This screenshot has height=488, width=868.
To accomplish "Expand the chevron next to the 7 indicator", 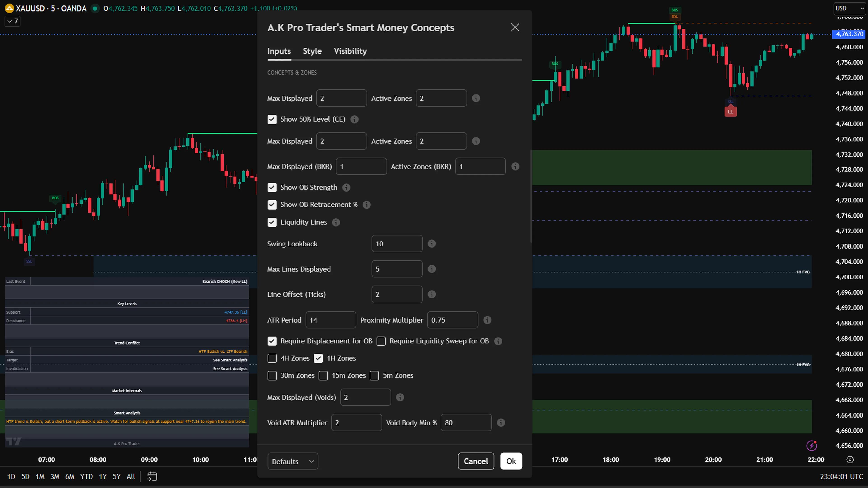I will click(9, 21).
